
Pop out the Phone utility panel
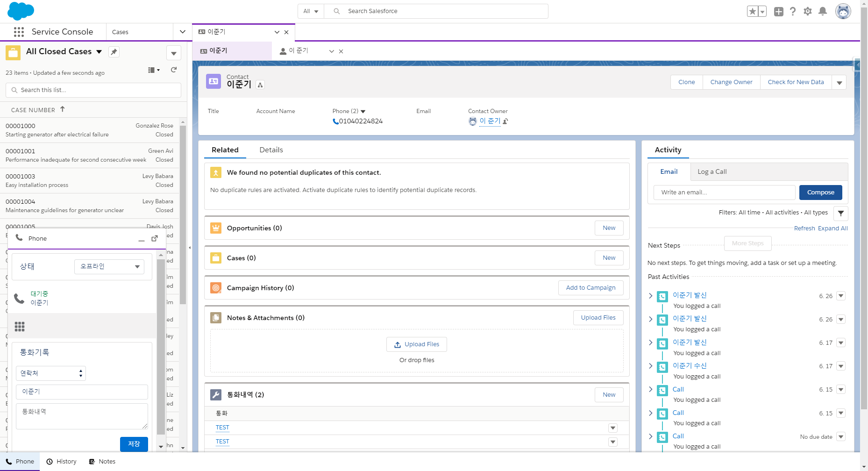155,239
